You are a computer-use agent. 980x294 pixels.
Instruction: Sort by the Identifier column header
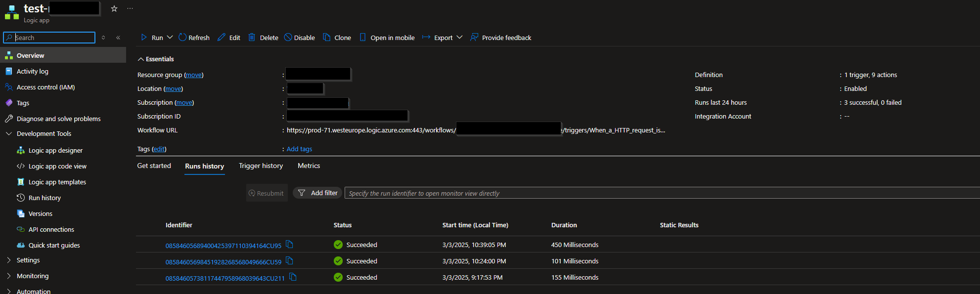pyautogui.click(x=179, y=225)
